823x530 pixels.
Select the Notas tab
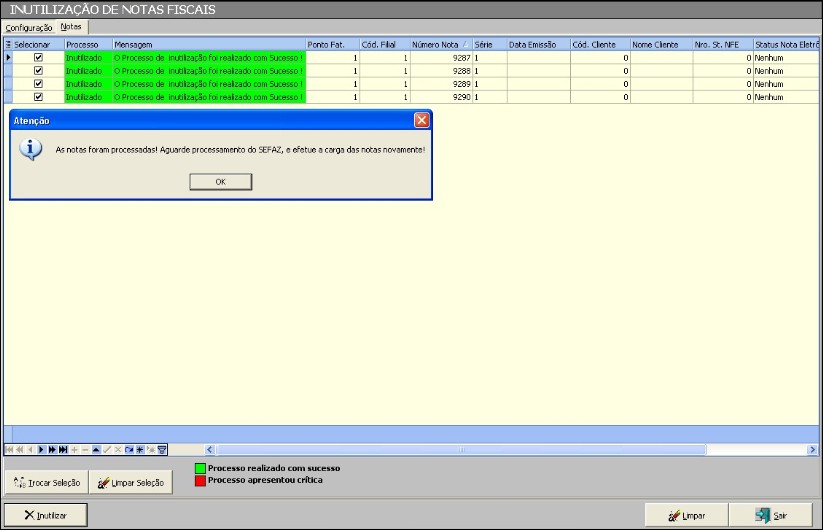click(x=71, y=27)
